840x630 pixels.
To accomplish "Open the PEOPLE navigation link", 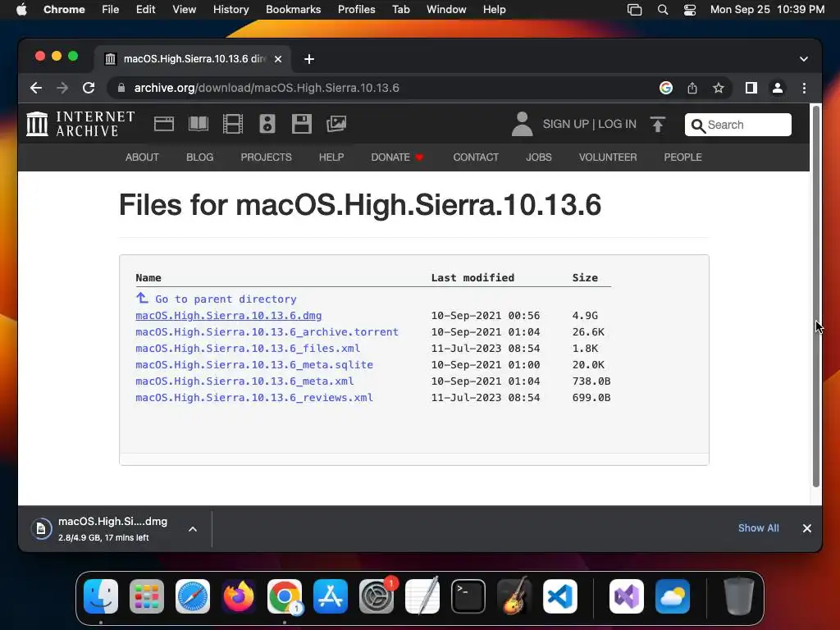I will [x=683, y=157].
